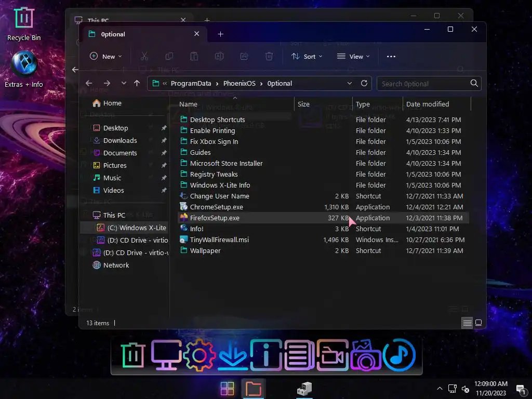Open the New dropdown menu
532x399 pixels.
click(x=106, y=56)
